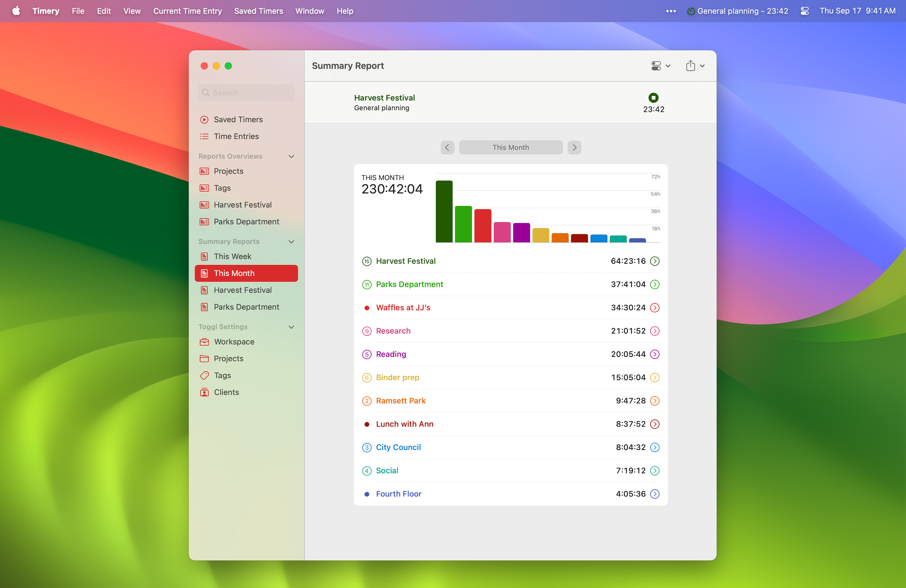Click the Fourth Floor project row

pyautogui.click(x=511, y=494)
